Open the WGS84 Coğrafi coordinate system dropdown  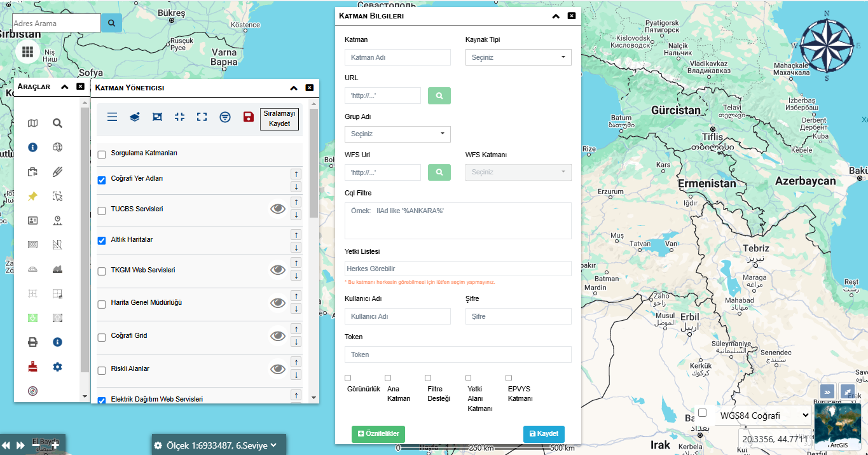pos(763,416)
